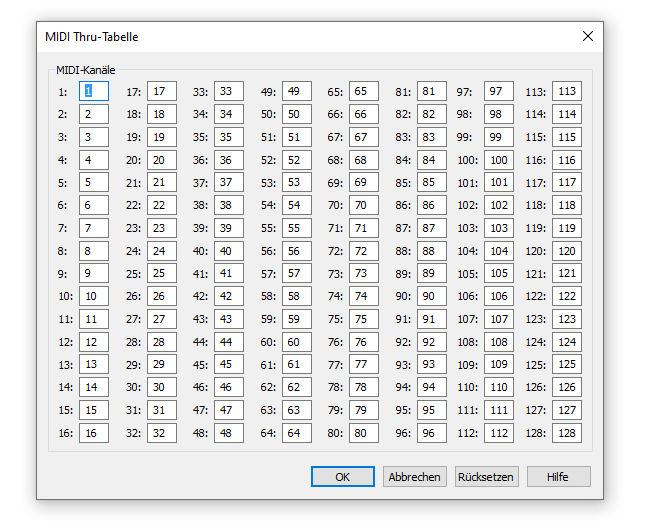The height and width of the screenshot is (530, 652).
Task: Select the input box for channel 122
Action: 567,296
